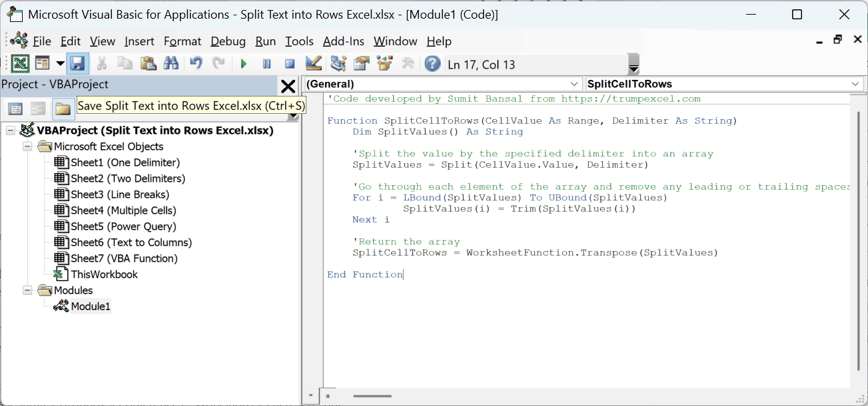The height and width of the screenshot is (406, 868).
Task: Collapse the Microsoft Excel Objects folder
Action: [27, 146]
